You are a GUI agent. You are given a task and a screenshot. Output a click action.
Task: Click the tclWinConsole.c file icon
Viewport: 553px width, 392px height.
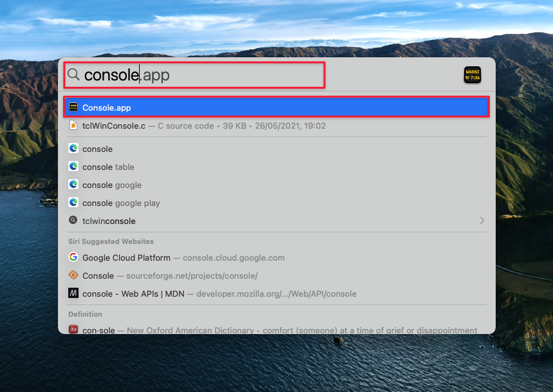[73, 126]
